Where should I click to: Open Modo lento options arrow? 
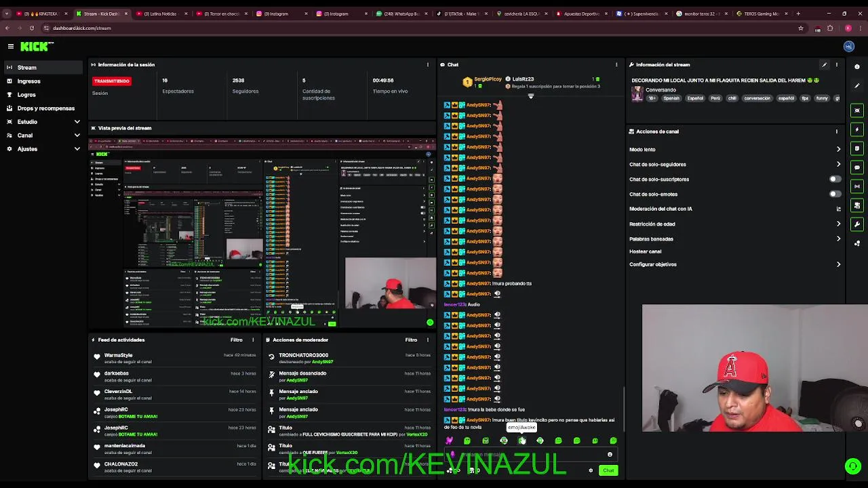point(838,149)
